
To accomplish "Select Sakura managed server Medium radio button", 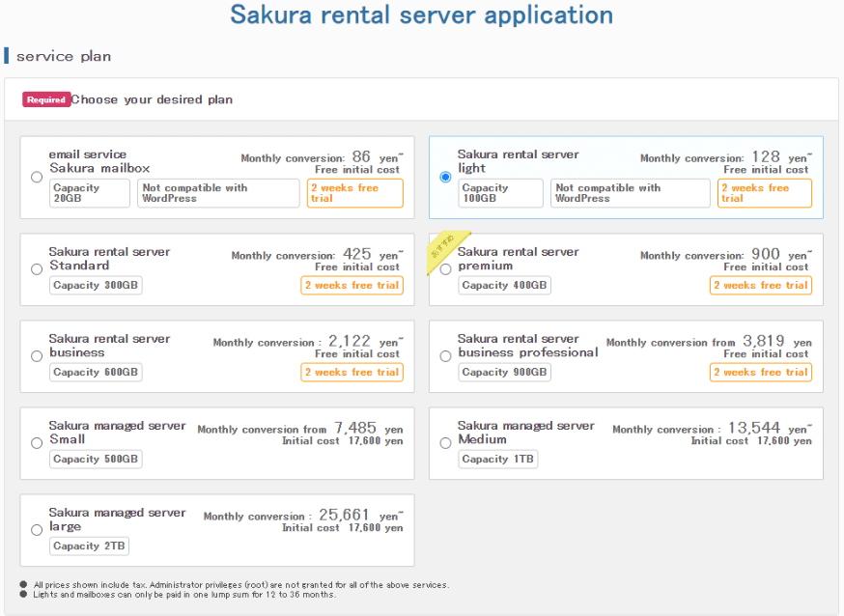I will (445, 443).
